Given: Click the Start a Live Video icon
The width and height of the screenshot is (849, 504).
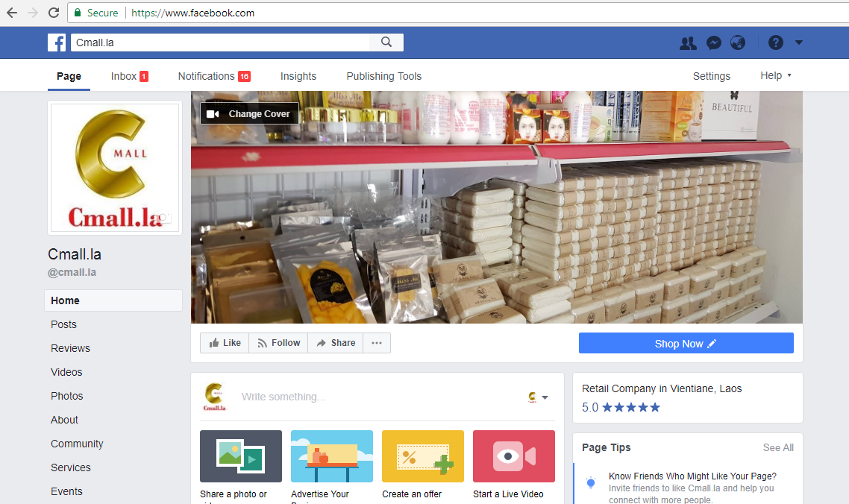Looking at the screenshot, I should click(x=514, y=456).
